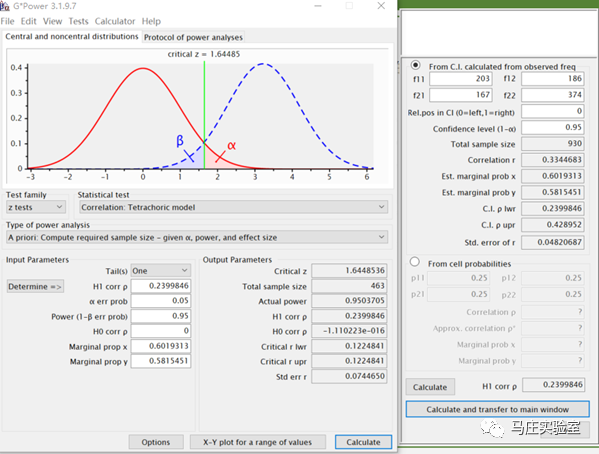Click Calculate in the side panel

[430, 387]
